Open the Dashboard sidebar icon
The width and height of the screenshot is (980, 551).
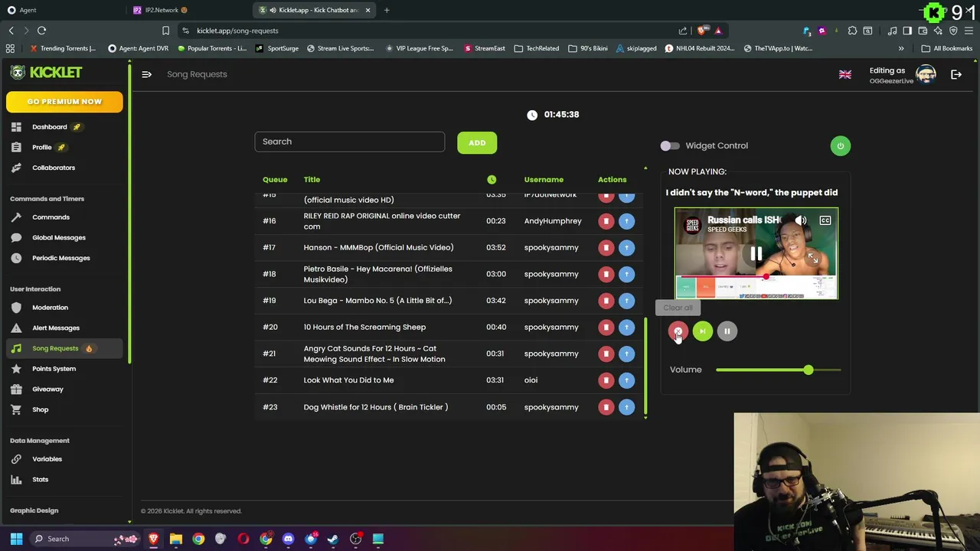16,127
